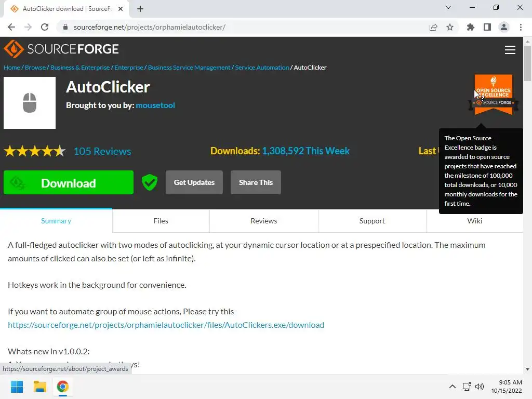Switch to the Wiki tab
This screenshot has width=532, height=399.
point(474,221)
